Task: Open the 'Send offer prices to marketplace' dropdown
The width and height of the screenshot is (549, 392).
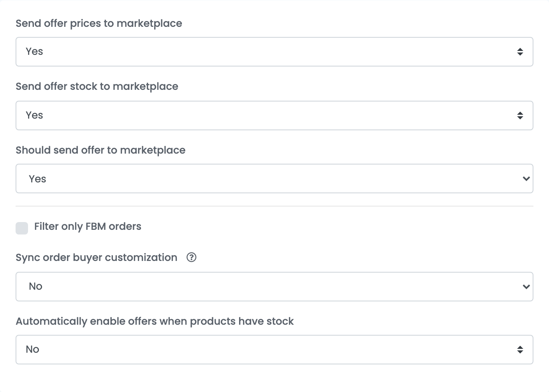Action: click(x=274, y=52)
